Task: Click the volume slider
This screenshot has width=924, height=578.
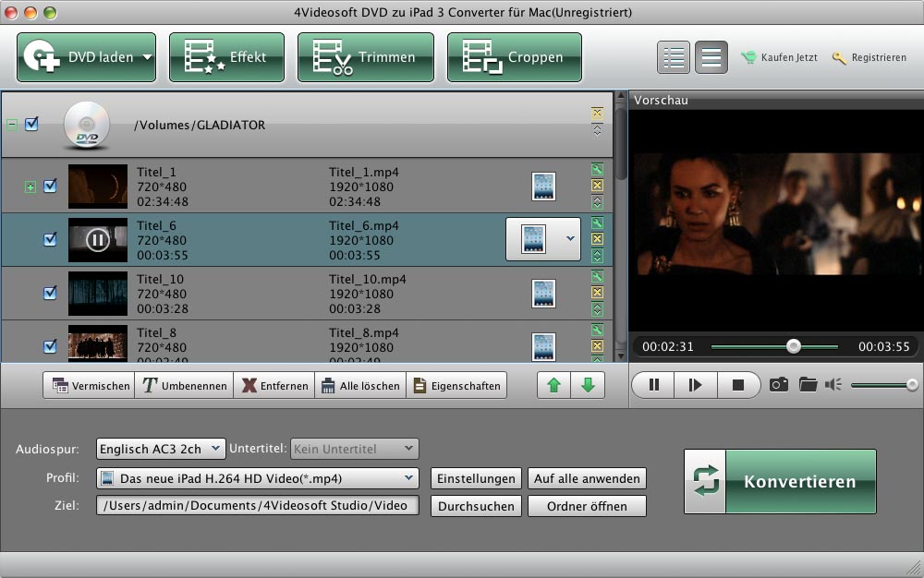Action: click(884, 385)
